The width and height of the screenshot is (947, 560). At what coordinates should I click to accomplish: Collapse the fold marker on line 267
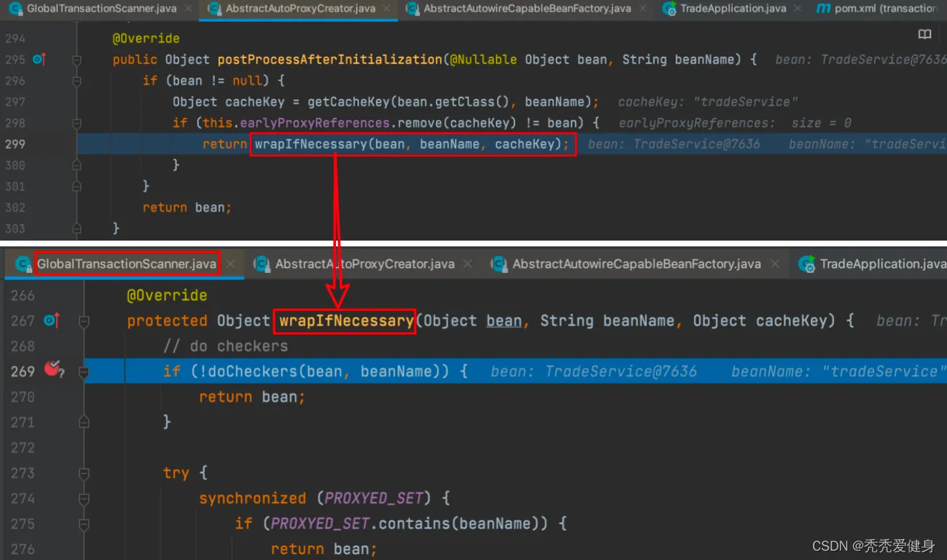[84, 321]
